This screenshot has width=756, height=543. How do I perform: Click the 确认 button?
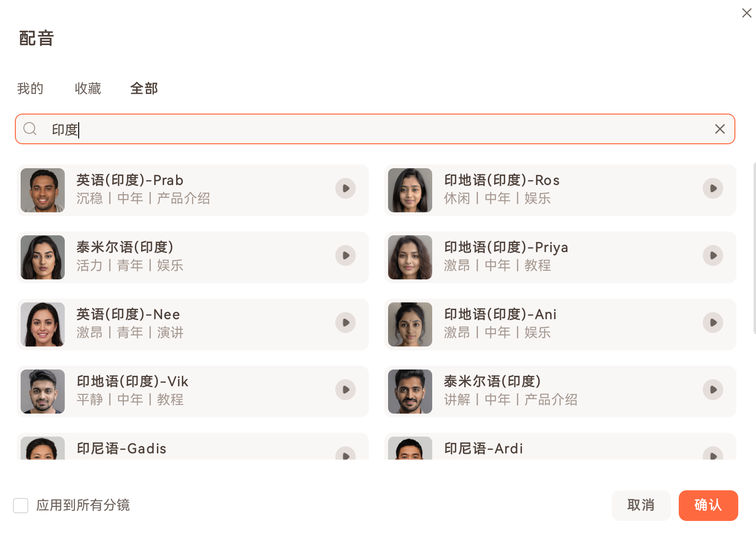(x=708, y=505)
